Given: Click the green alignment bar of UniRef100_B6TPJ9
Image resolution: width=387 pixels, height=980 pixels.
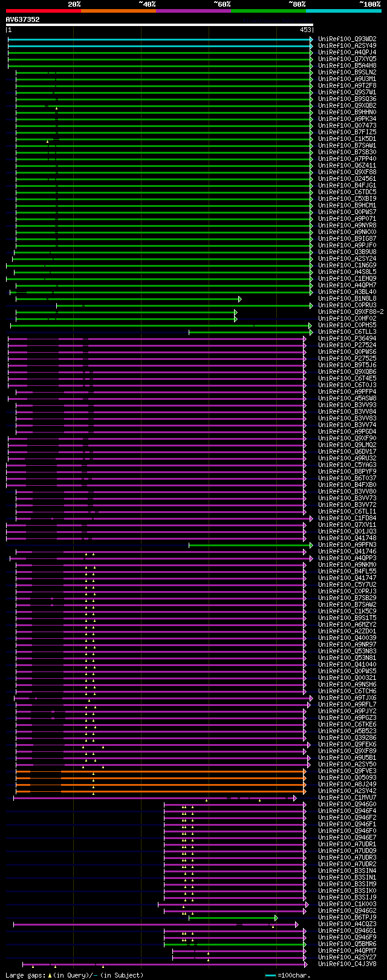Looking at the screenshot, I should (x=233, y=918).
